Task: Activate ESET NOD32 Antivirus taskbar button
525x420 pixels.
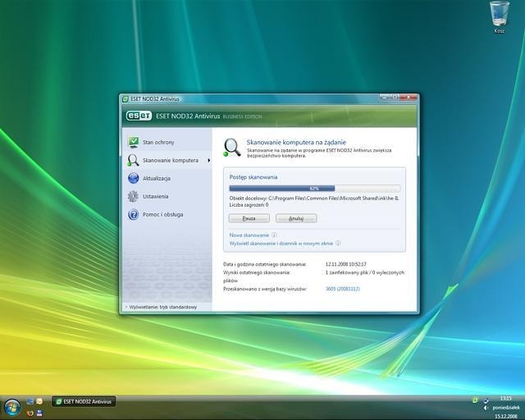Action: pos(84,401)
